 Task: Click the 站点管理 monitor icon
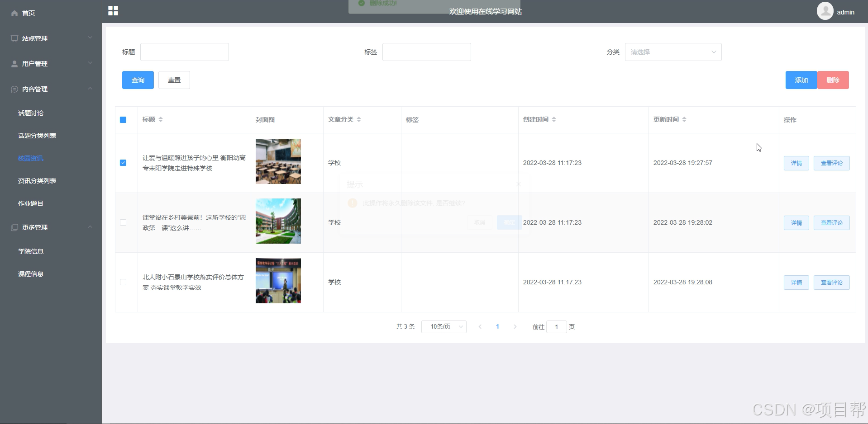coord(14,38)
